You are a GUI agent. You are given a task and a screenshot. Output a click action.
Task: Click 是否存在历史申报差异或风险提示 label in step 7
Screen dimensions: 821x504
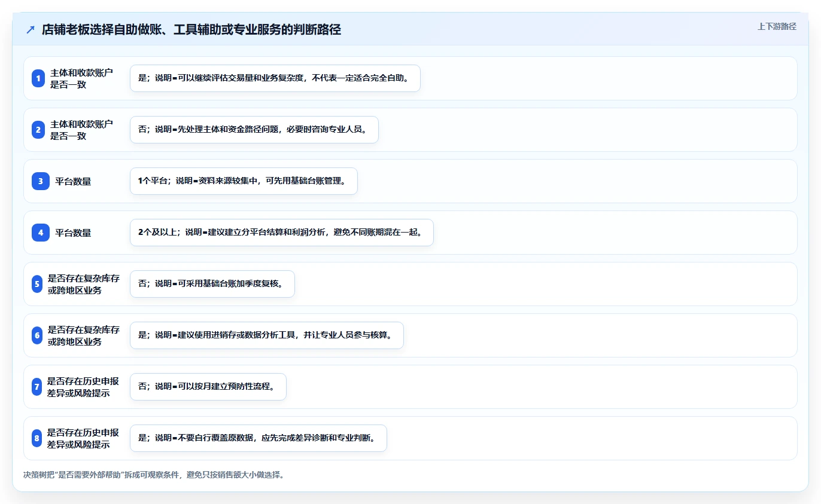tap(83, 387)
